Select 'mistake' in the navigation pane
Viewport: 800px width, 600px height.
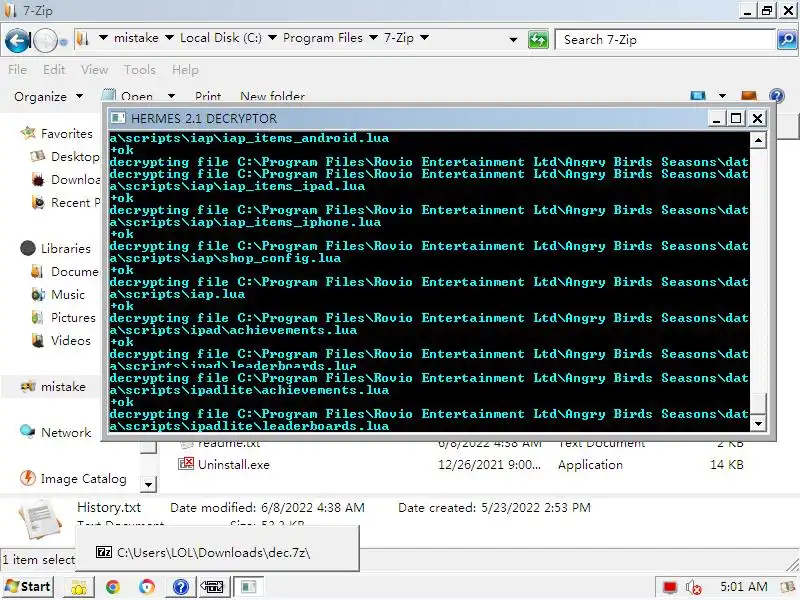[63, 387]
